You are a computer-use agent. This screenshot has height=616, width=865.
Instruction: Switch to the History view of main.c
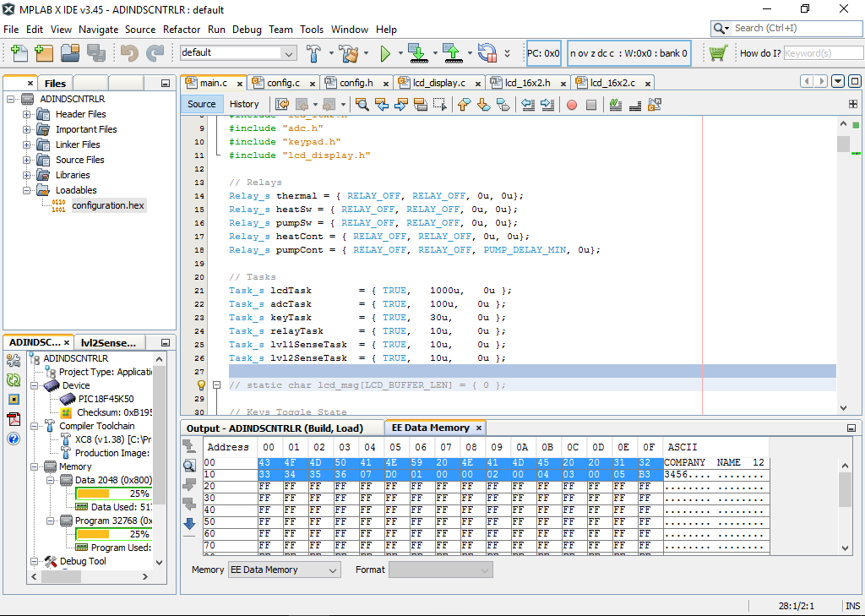[244, 104]
